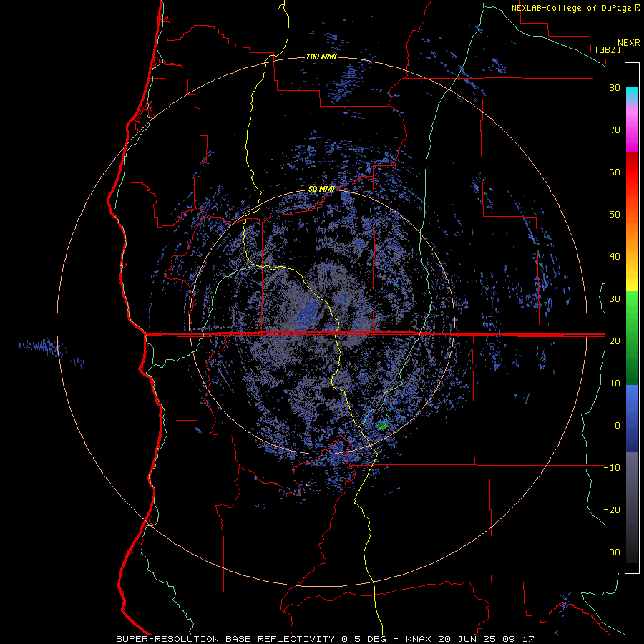
Task: Click the NEXR label above the scale
Action: coord(628,43)
